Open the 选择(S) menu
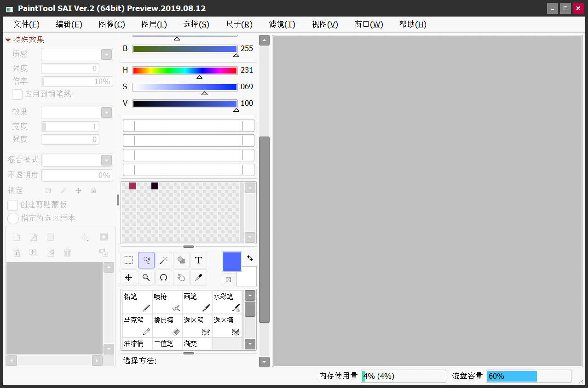The height and width of the screenshot is (388, 588). click(196, 24)
